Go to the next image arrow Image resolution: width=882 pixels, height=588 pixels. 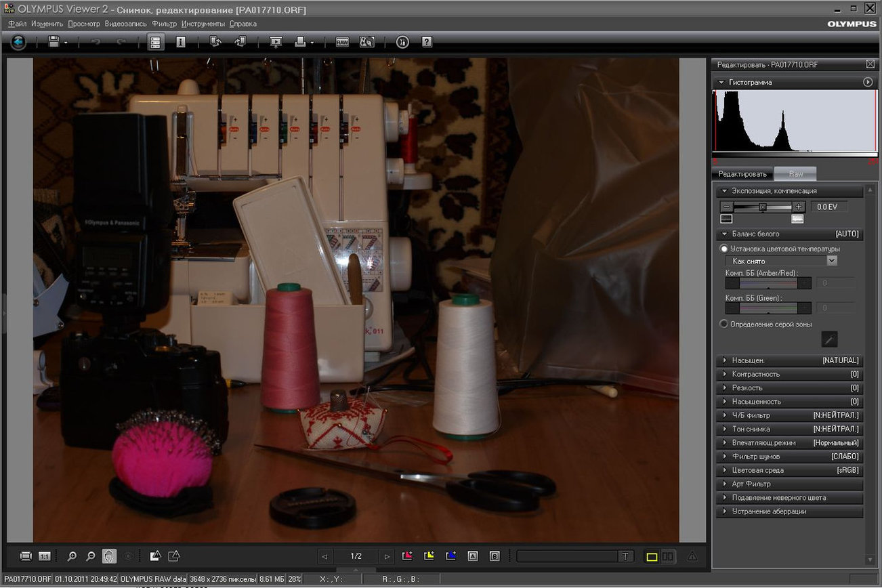[x=387, y=557]
